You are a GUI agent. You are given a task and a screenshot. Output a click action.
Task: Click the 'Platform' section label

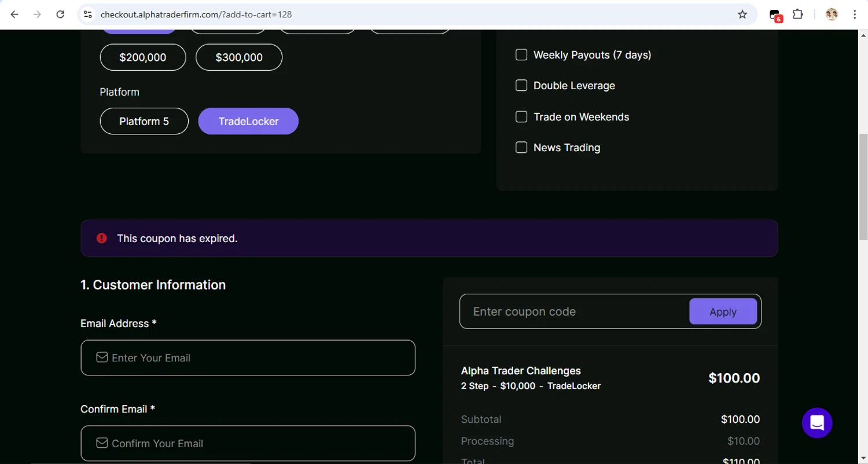coord(119,92)
